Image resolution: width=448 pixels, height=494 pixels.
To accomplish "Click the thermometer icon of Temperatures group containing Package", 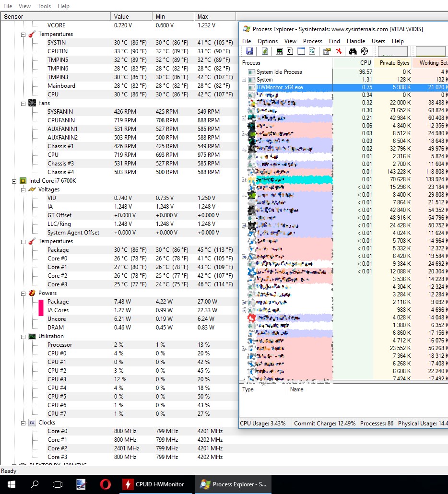I will [x=32, y=241].
